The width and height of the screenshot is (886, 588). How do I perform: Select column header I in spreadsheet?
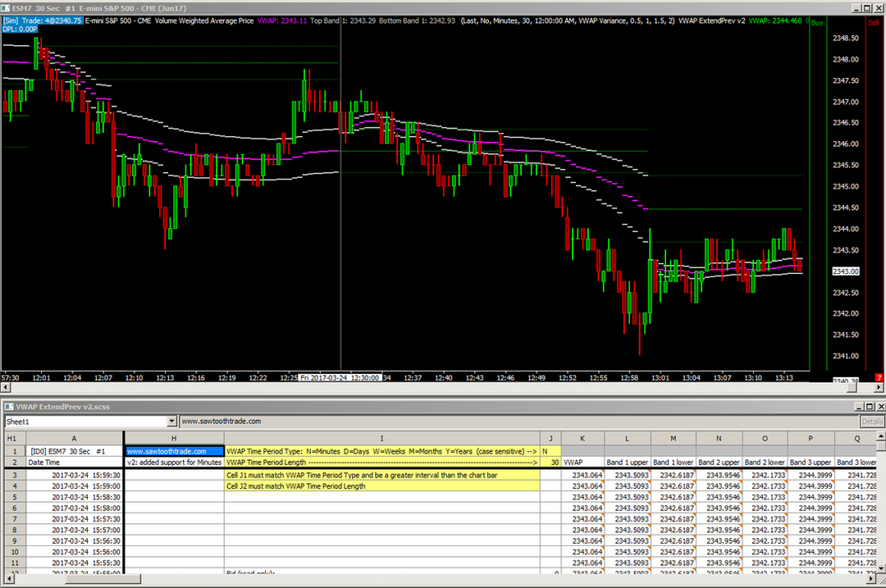[381, 438]
